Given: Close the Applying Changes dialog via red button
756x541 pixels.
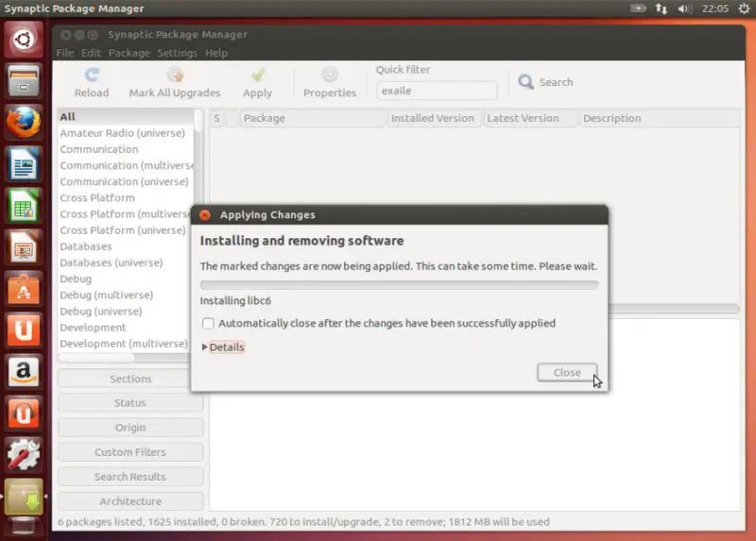Looking at the screenshot, I should click(x=205, y=215).
